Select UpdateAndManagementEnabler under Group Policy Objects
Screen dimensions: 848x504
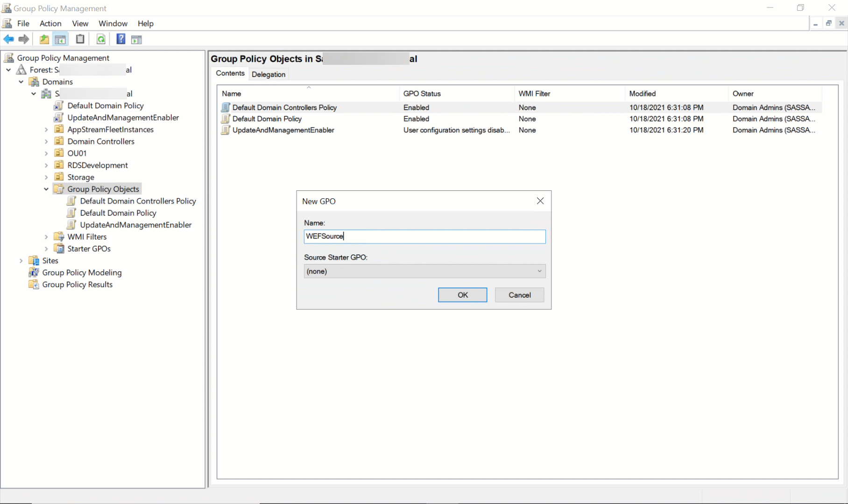pos(135,225)
